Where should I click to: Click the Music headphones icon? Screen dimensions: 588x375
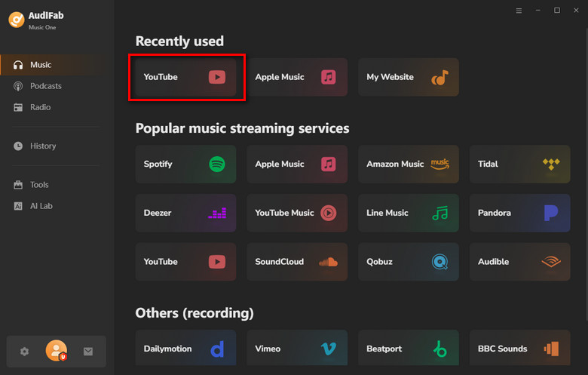coord(18,65)
